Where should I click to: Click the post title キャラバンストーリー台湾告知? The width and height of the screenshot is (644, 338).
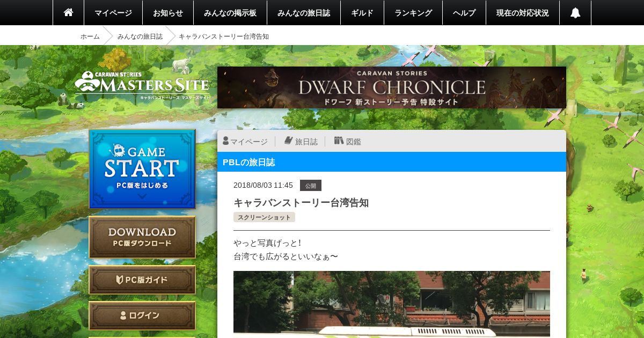pos(301,203)
